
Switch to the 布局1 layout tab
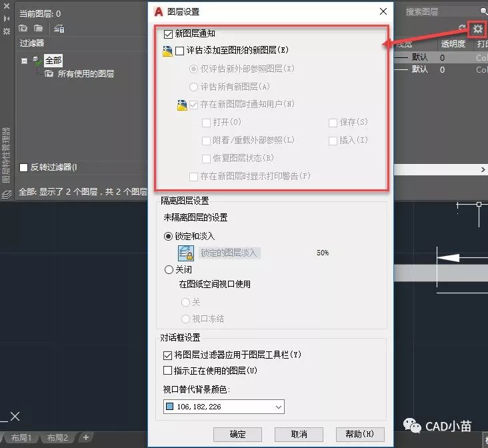tap(21, 438)
